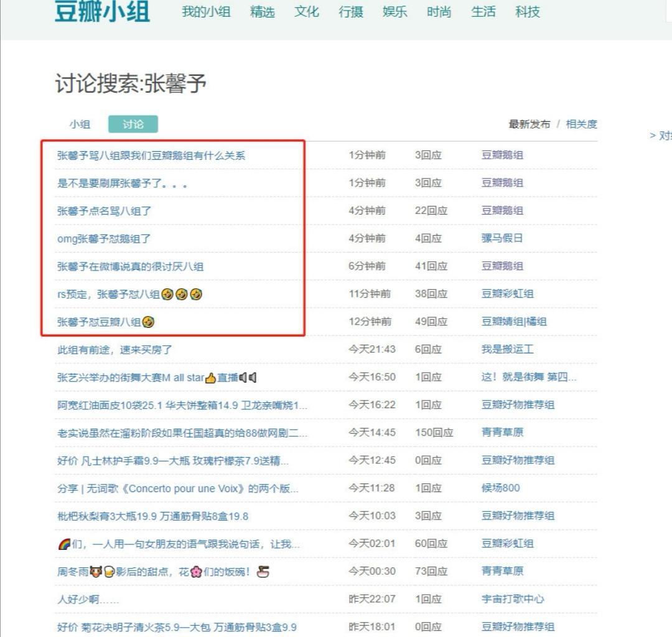672x637 pixels.
Task: Click the 22回应 reply count
Action: tap(431, 211)
